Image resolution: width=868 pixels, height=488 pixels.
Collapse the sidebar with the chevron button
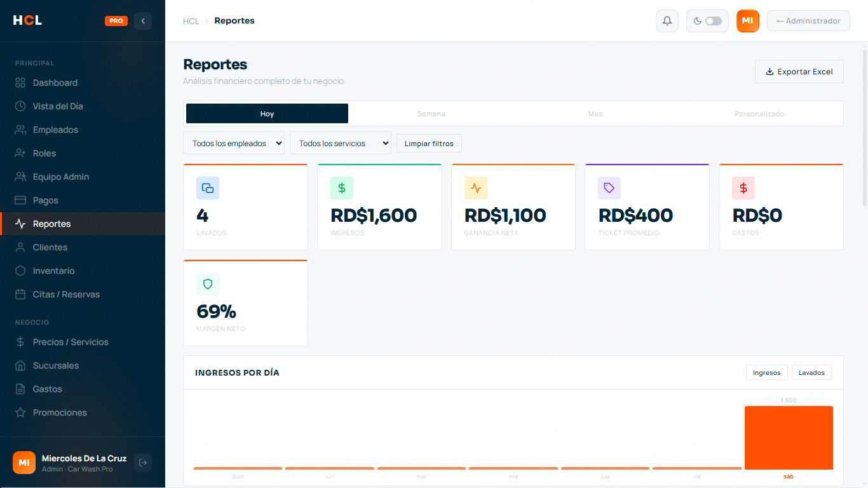(143, 21)
